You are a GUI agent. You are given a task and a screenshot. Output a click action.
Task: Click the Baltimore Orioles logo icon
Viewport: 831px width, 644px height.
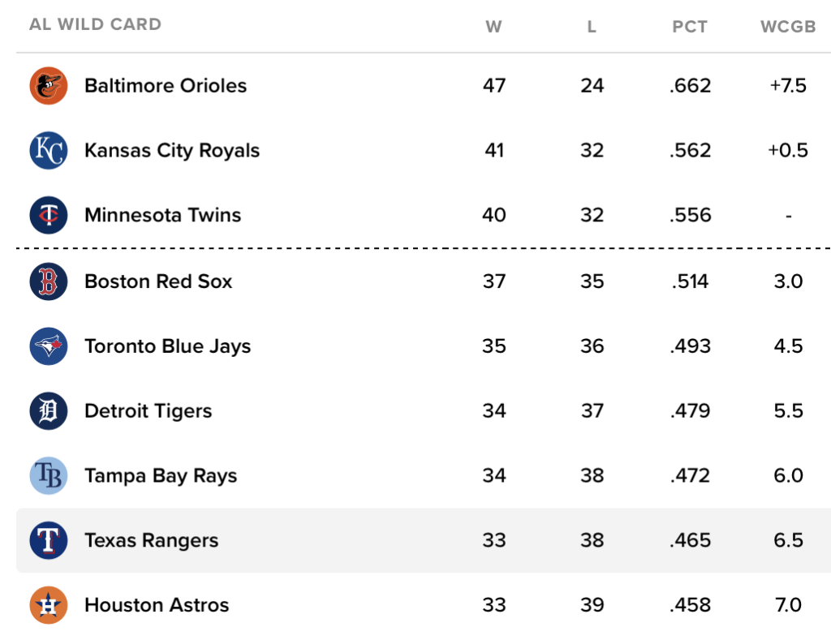49,86
